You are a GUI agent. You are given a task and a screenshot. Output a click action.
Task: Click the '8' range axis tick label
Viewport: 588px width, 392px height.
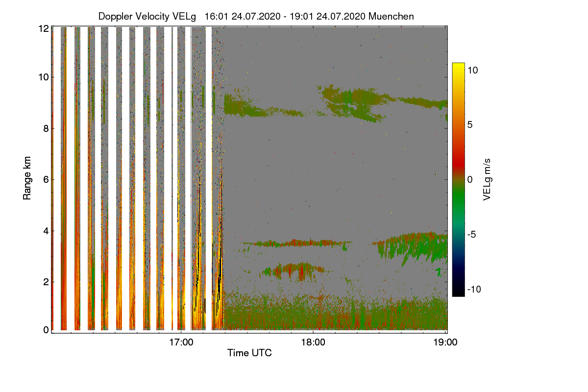click(x=46, y=128)
